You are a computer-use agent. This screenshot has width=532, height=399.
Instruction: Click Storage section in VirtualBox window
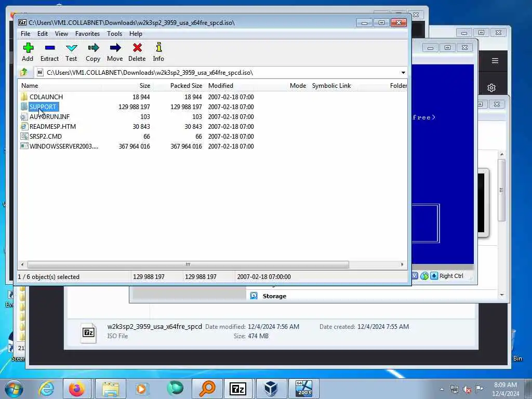[274, 296]
